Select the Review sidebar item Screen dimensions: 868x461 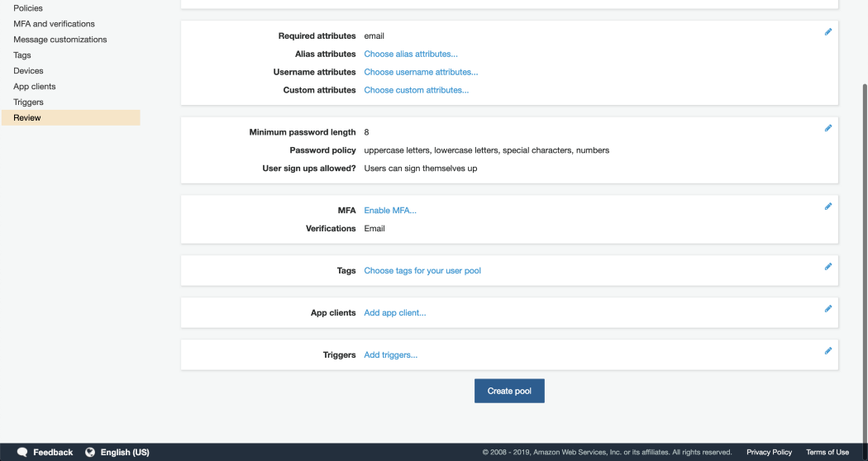click(71, 117)
